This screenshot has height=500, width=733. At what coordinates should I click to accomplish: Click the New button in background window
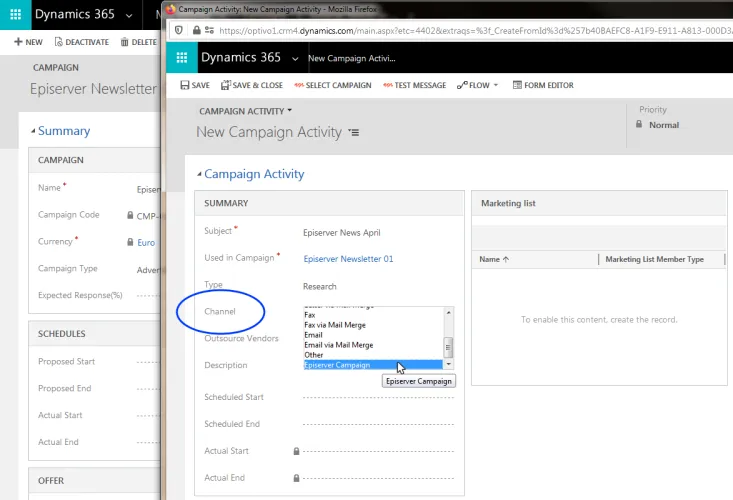click(x=29, y=42)
